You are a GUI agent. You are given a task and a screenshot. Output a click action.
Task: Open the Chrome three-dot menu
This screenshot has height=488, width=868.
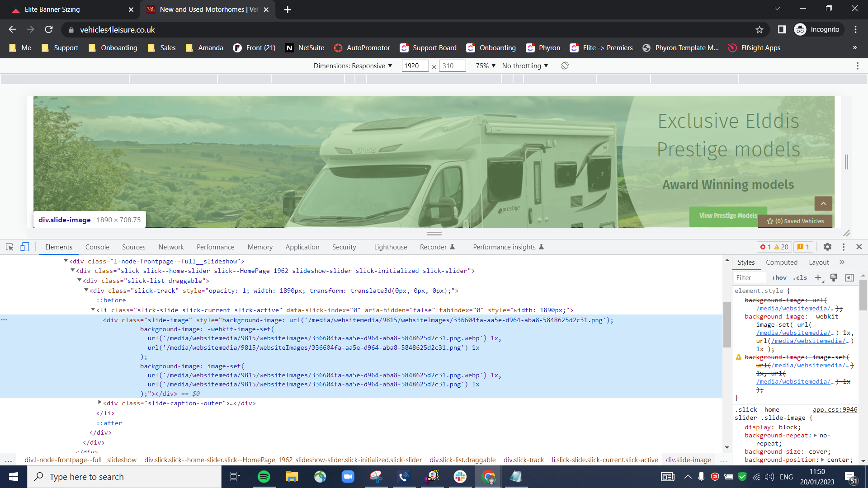[855, 30]
